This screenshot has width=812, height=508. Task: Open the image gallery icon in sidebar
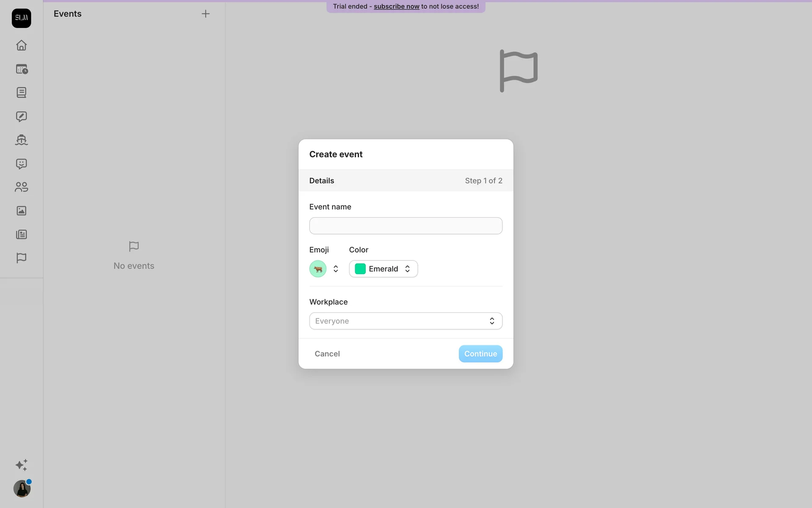pos(21,211)
